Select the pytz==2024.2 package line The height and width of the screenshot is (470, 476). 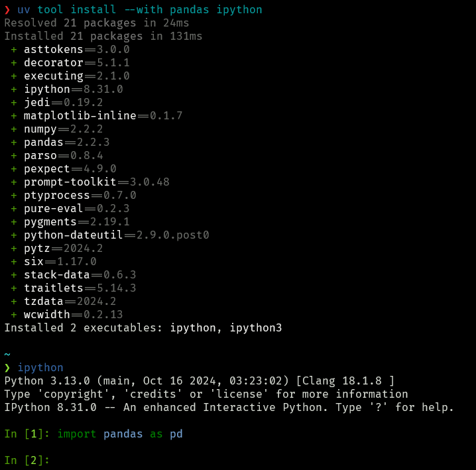[57, 249]
